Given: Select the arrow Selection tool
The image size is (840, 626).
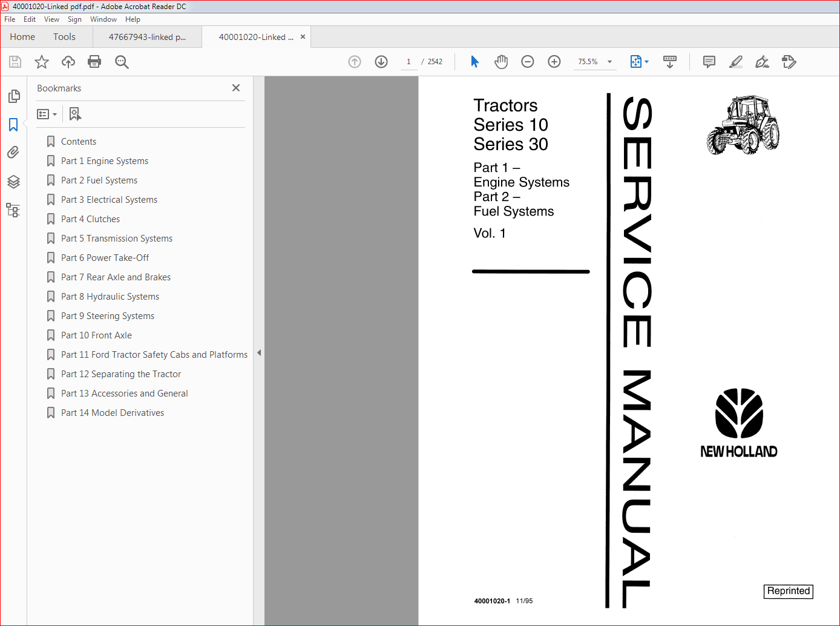Looking at the screenshot, I should click(474, 62).
